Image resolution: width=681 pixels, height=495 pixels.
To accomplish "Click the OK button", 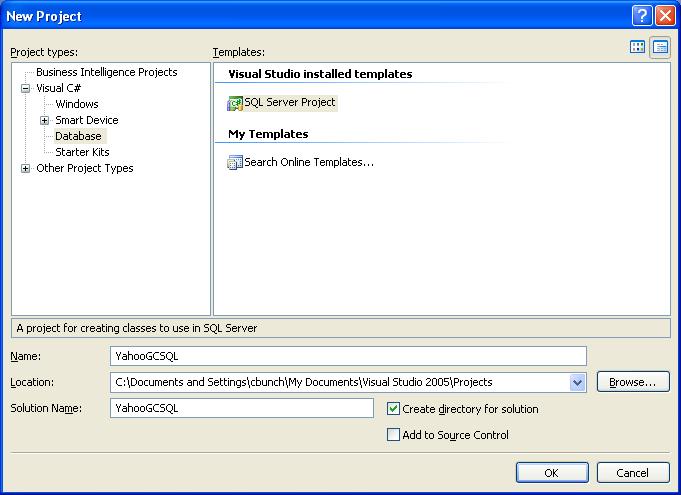I will pyautogui.click(x=551, y=473).
